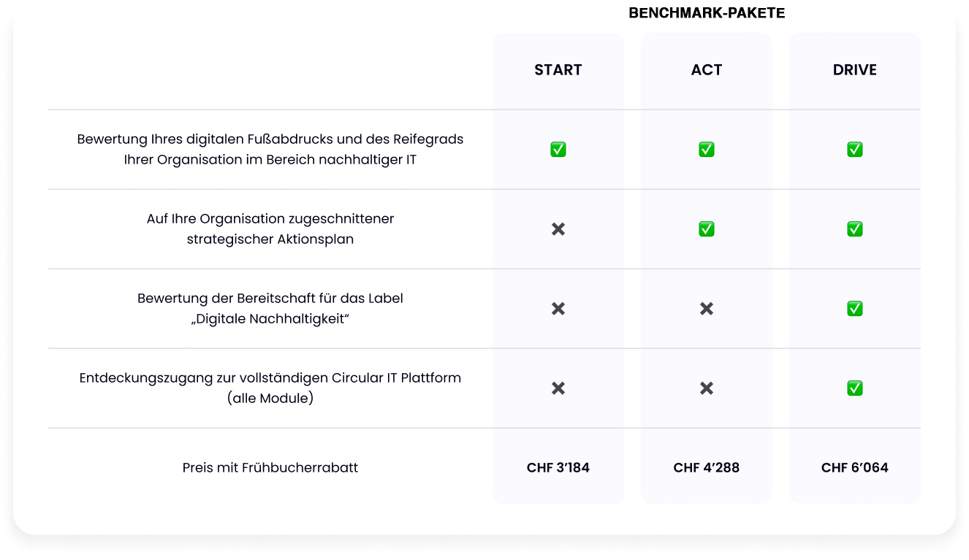Click the DRIVE checkmark for digital footprint assessment

tap(855, 150)
